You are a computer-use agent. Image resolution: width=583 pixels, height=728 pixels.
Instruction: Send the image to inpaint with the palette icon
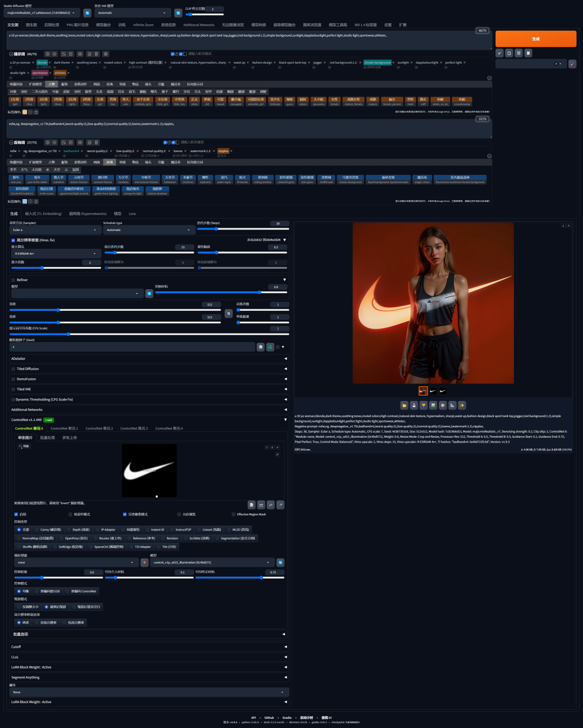pos(443,405)
